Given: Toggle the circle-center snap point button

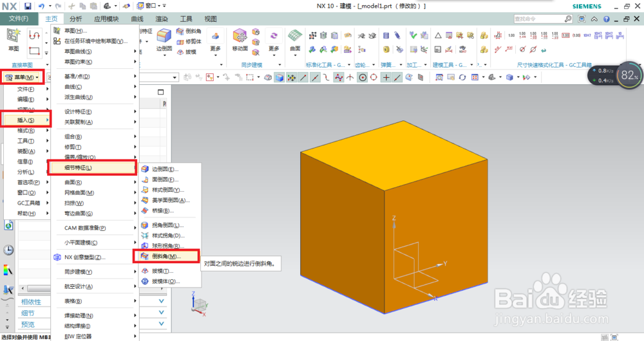Looking at the screenshot, I should point(362,77).
